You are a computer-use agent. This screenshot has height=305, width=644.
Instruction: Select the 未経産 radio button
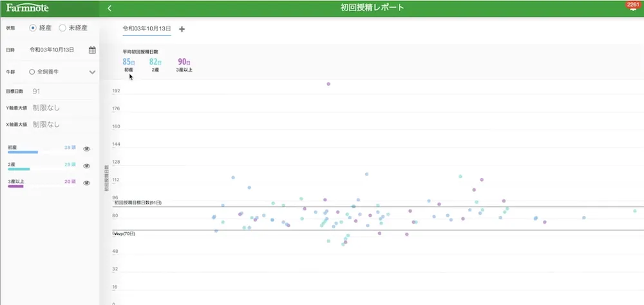(x=62, y=28)
